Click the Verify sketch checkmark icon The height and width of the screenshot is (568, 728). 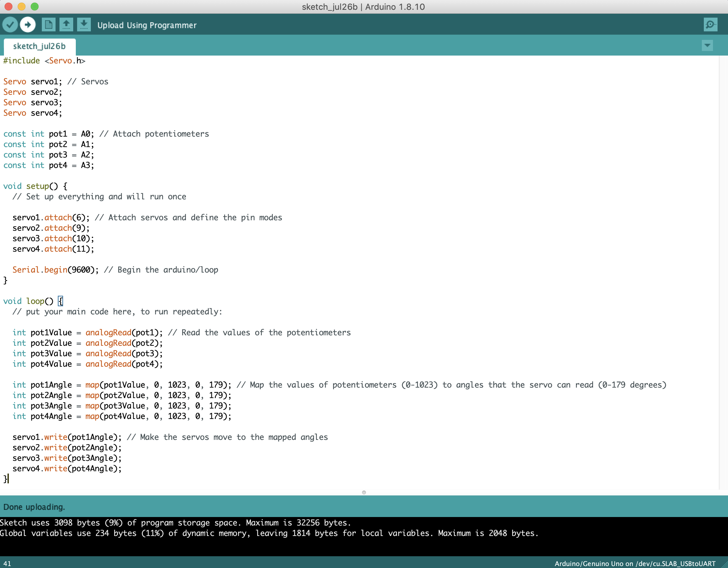click(x=10, y=25)
